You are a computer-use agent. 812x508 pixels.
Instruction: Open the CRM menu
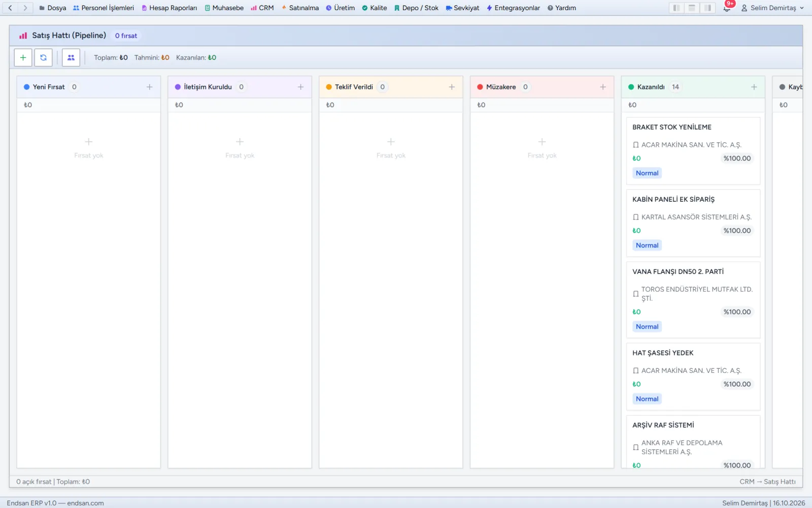[262, 8]
